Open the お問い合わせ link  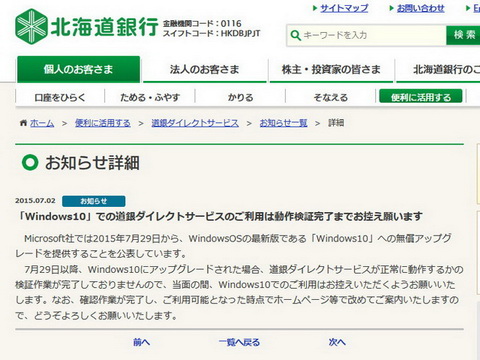[421, 8]
